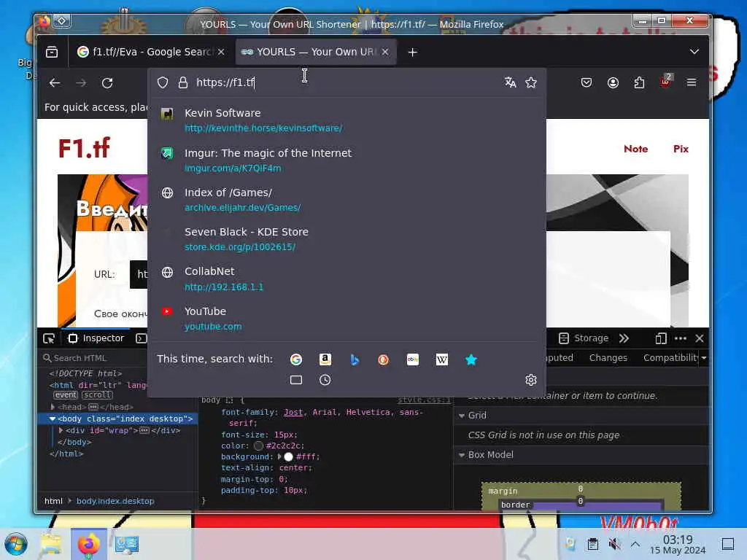Viewport: 747px width, 560px height.
Task: Click the scroll badge on html node
Action: (x=97, y=394)
